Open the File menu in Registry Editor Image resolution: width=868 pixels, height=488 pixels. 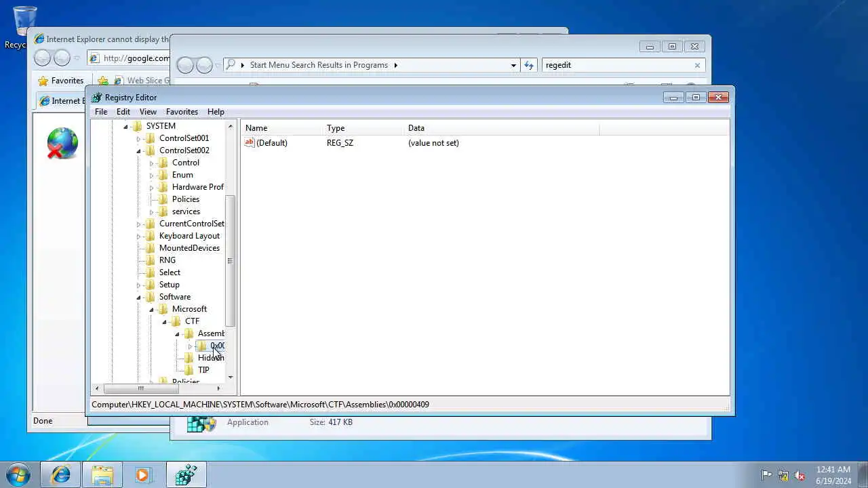[101, 112]
